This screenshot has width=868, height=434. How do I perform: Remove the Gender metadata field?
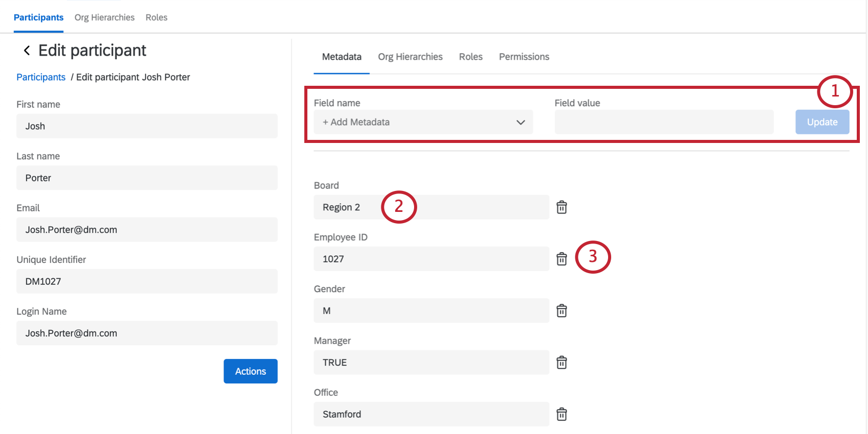tap(562, 311)
